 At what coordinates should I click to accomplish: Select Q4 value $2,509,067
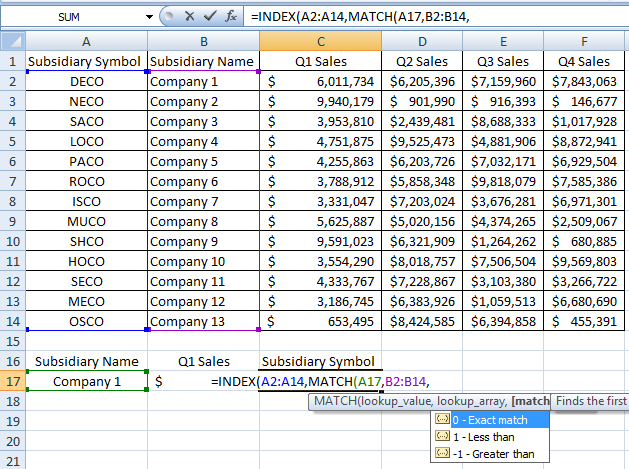(x=584, y=221)
